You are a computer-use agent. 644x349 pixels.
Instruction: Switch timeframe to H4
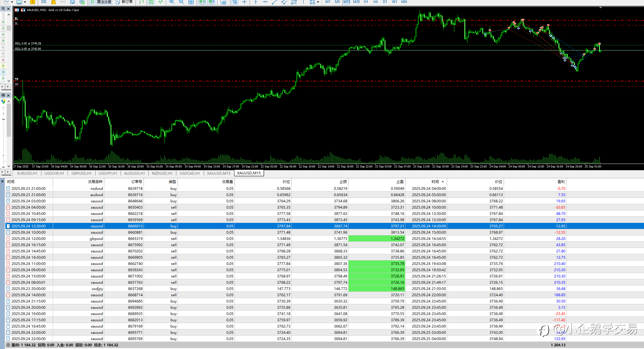point(375,2)
